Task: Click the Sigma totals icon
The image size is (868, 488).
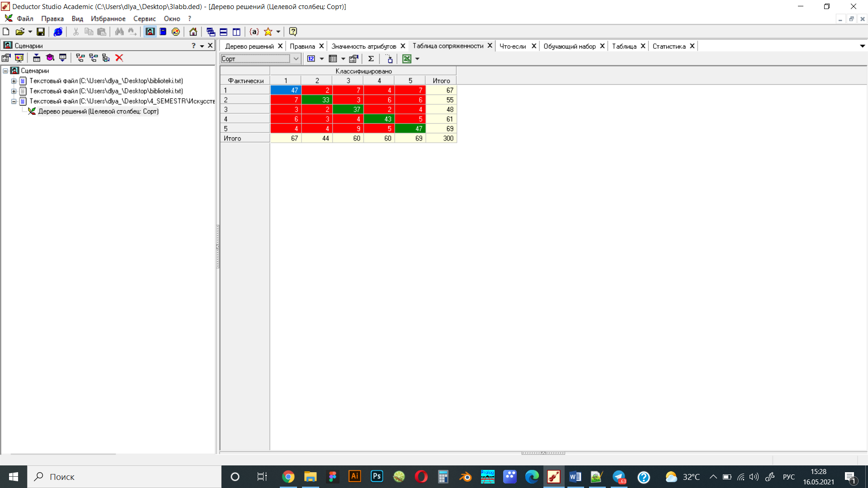Action: [371, 59]
